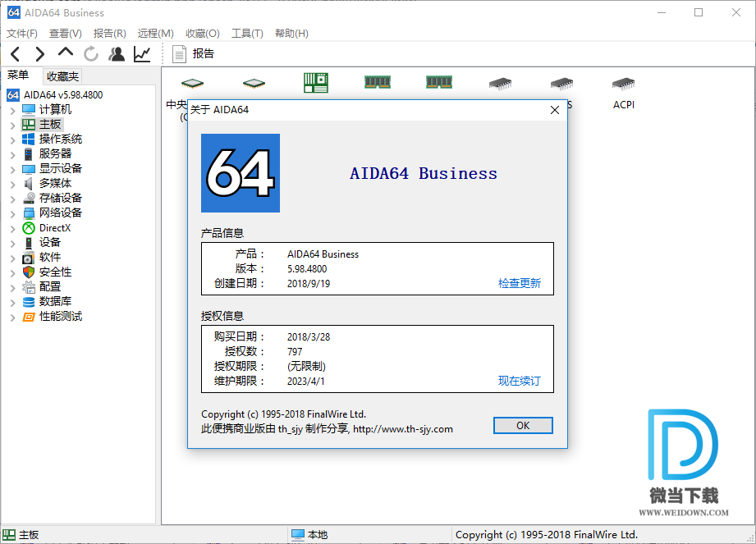Image resolution: width=756 pixels, height=544 pixels.
Task: Switch to the 收藏夹 tab
Action: click(62, 76)
